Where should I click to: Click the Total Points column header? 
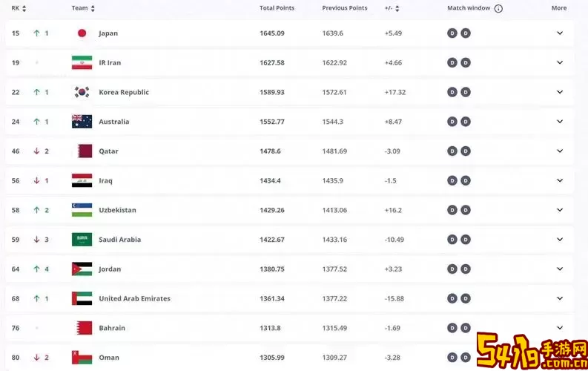tap(277, 8)
